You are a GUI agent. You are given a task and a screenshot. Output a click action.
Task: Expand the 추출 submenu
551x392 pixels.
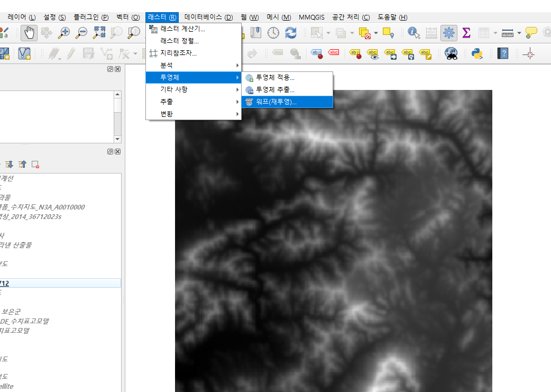click(194, 102)
